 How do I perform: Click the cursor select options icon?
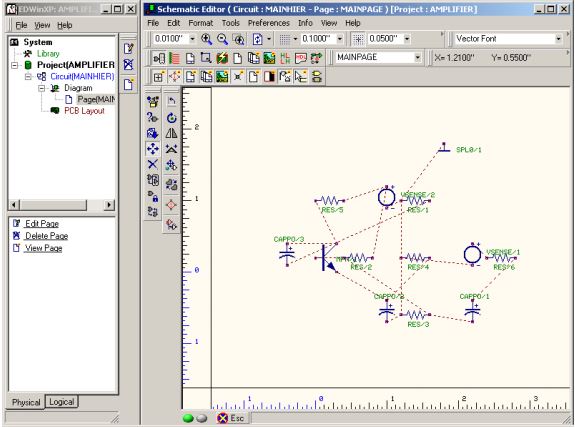pos(301,77)
